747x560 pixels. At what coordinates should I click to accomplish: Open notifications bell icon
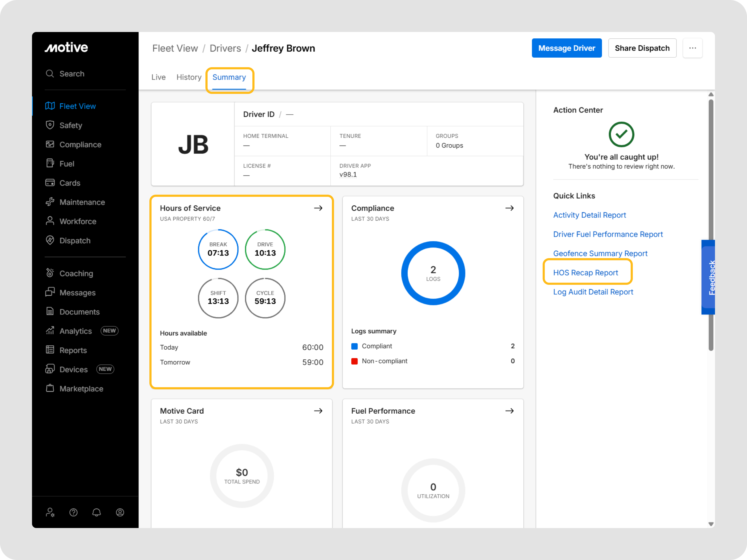tap(97, 513)
